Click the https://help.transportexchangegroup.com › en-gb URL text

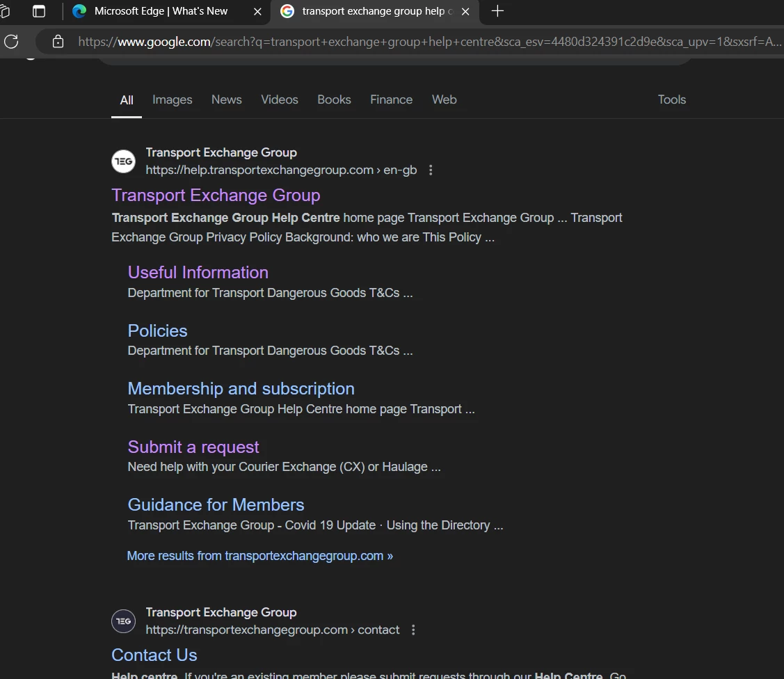point(281,170)
